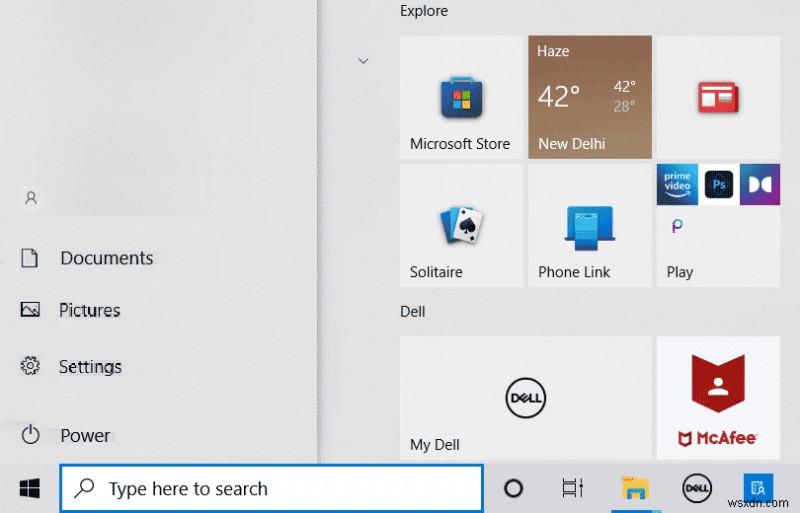Launch the Solitaire tile
800x513 pixels.
click(x=461, y=225)
